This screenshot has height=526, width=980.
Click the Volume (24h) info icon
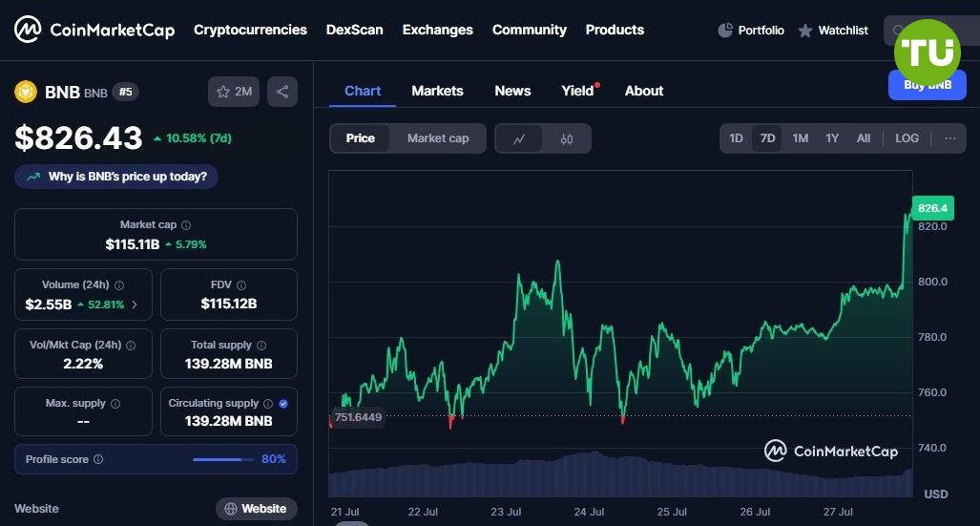pyautogui.click(x=119, y=285)
